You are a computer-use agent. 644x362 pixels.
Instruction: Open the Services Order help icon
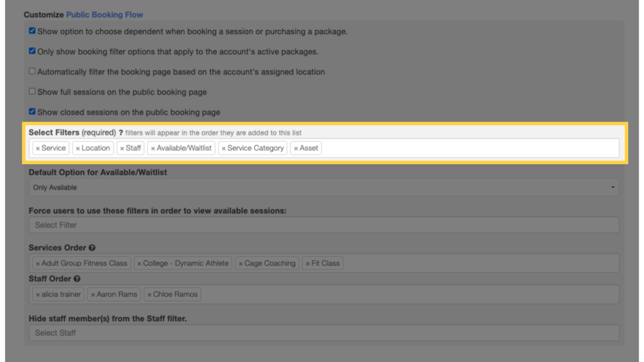91,247
